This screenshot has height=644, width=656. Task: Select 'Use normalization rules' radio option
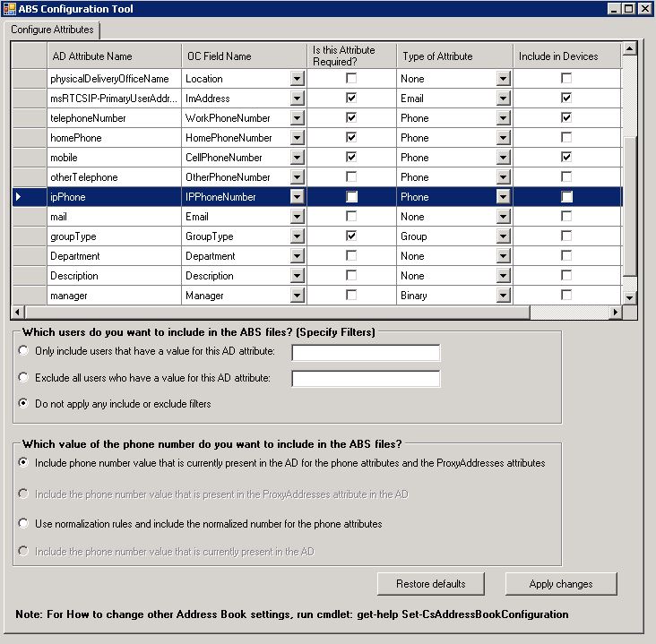coord(23,523)
